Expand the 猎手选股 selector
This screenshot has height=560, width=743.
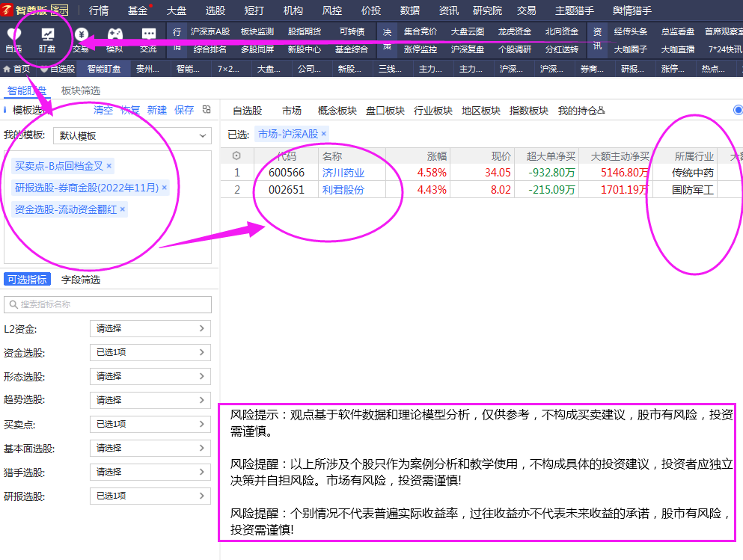point(150,472)
